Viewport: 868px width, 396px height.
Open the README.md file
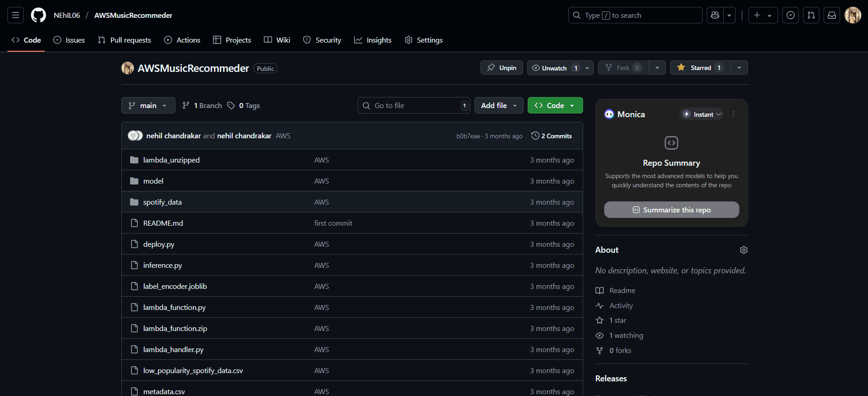(x=163, y=223)
